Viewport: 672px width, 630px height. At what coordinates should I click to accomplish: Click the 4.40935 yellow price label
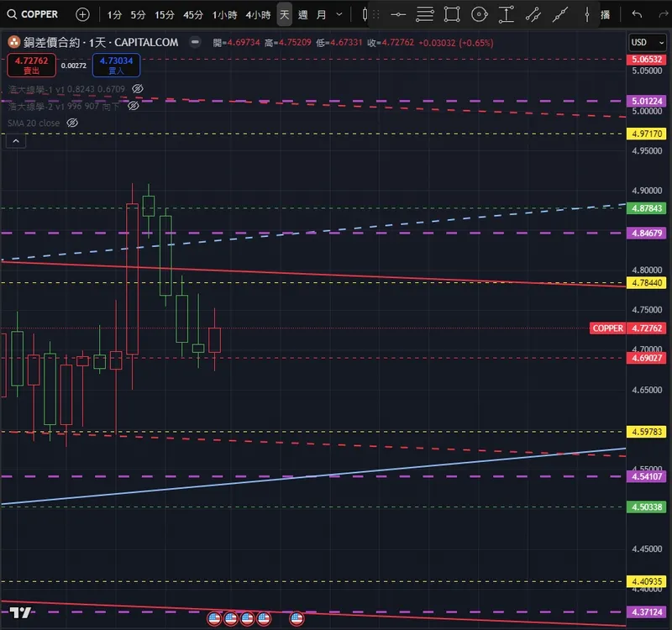pyautogui.click(x=647, y=581)
